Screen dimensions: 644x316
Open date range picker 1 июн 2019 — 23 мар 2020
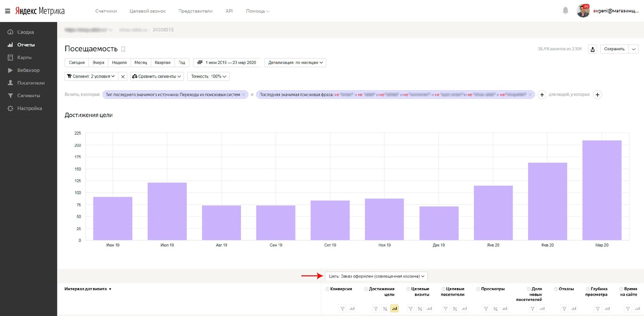tap(227, 63)
